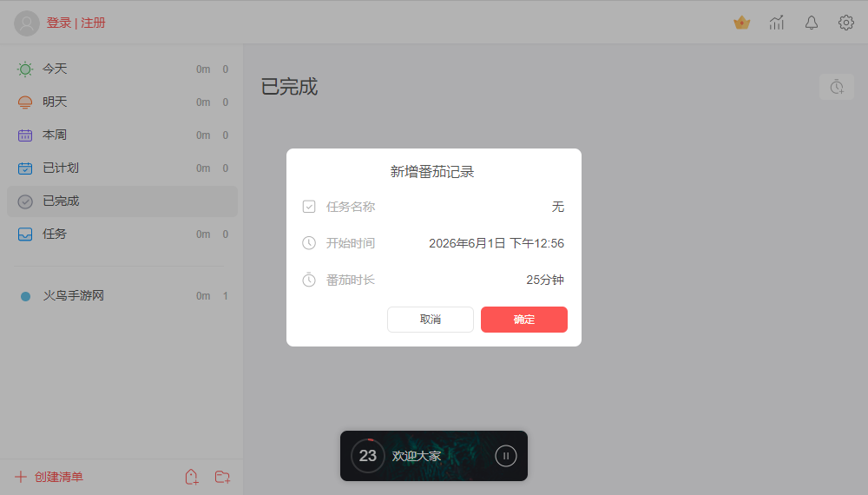Open the 火鸟手游网 list
868x495 pixels.
pos(122,295)
